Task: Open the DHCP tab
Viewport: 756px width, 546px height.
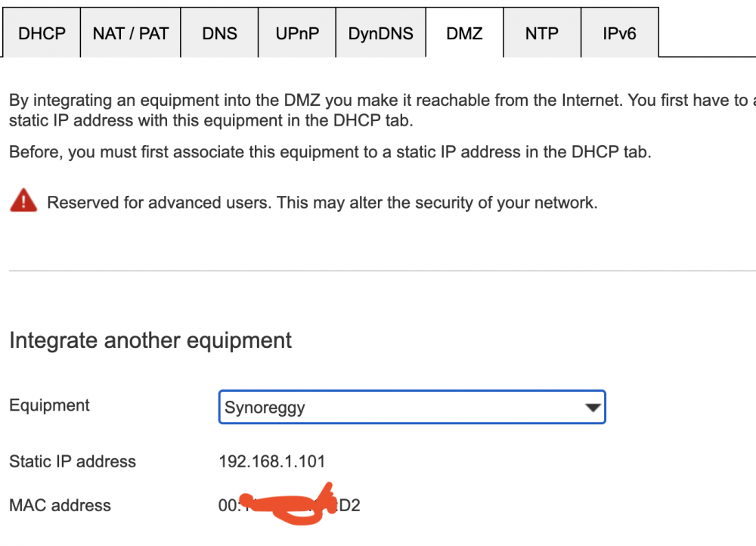Action: coord(42,33)
